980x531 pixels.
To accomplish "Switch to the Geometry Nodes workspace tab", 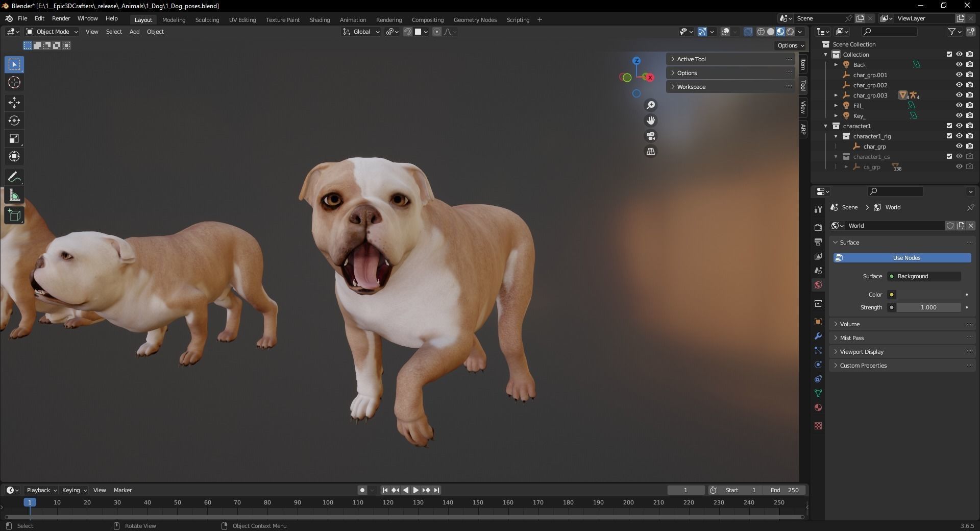I will click(475, 20).
